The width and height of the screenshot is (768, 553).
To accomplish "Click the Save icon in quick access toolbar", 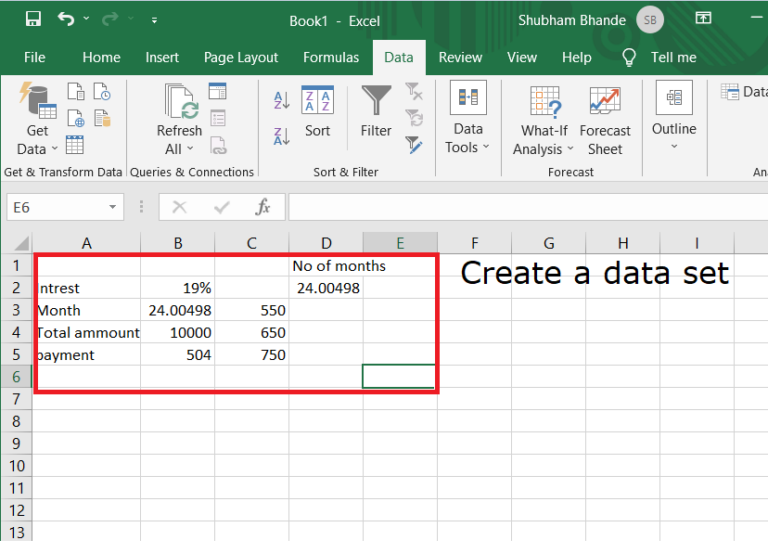I will [33, 19].
